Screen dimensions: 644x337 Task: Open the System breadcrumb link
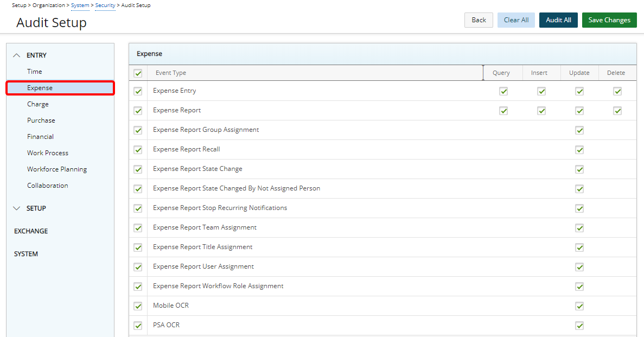click(x=80, y=5)
